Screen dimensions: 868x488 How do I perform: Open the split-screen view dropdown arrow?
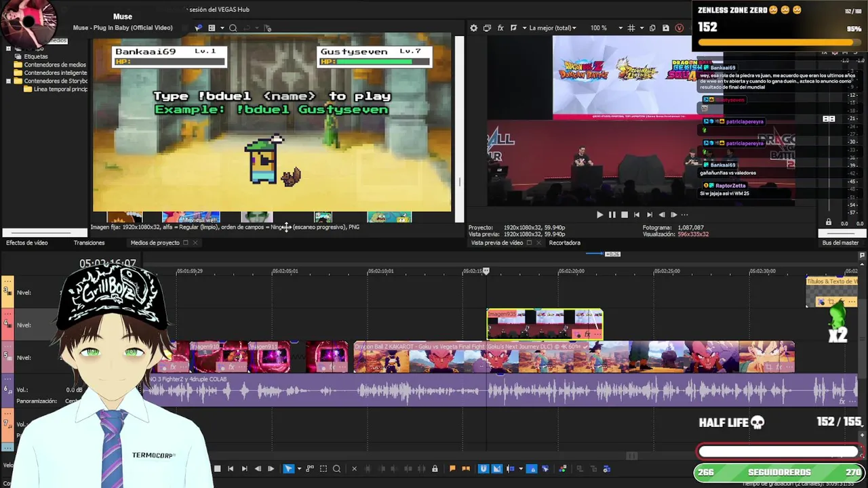[524, 28]
